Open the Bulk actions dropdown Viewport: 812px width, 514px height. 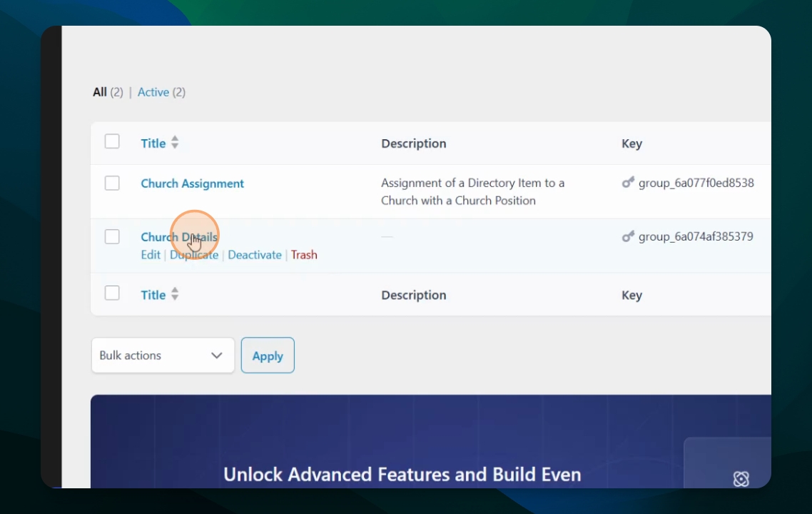click(x=163, y=356)
